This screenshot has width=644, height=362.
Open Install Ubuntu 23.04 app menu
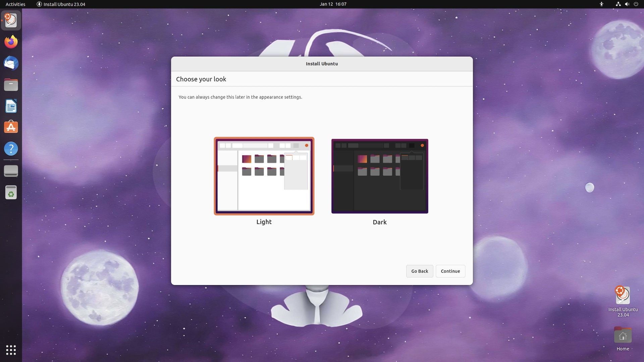(x=61, y=4)
